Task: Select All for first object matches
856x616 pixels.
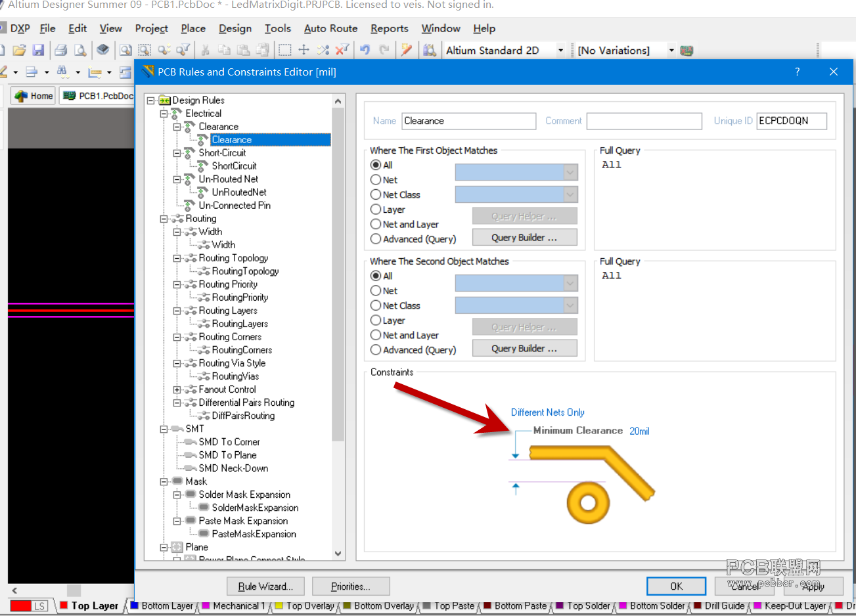Action: pos(376,165)
